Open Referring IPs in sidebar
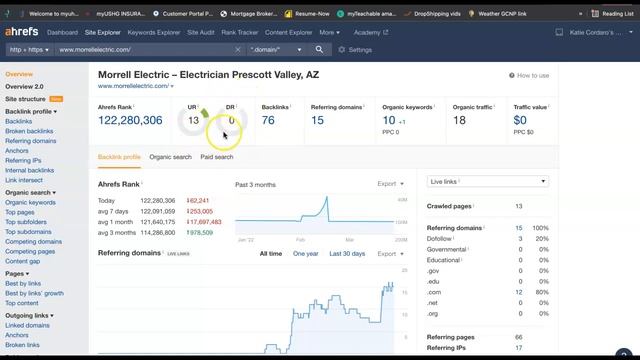 coord(23,160)
